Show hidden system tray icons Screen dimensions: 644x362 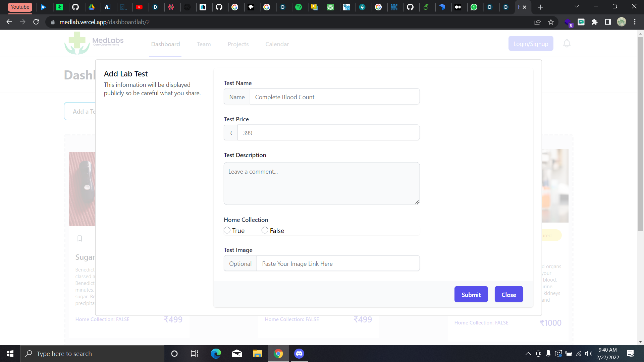(528, 354)
